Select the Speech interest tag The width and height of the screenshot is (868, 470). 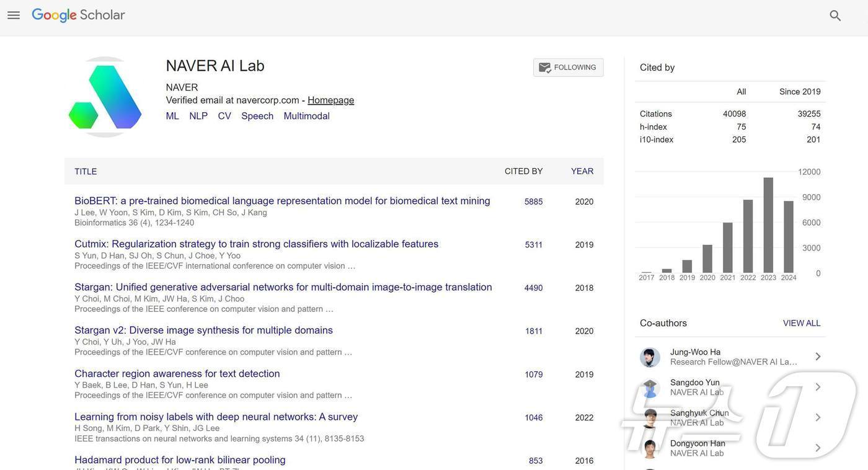click(x=257, y=116)
